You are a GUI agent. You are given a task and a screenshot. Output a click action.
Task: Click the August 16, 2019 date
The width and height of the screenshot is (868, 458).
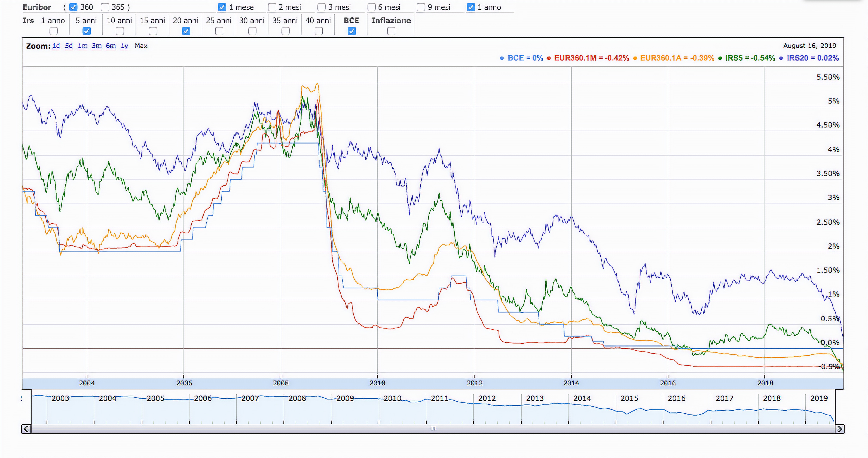point(810,45)
